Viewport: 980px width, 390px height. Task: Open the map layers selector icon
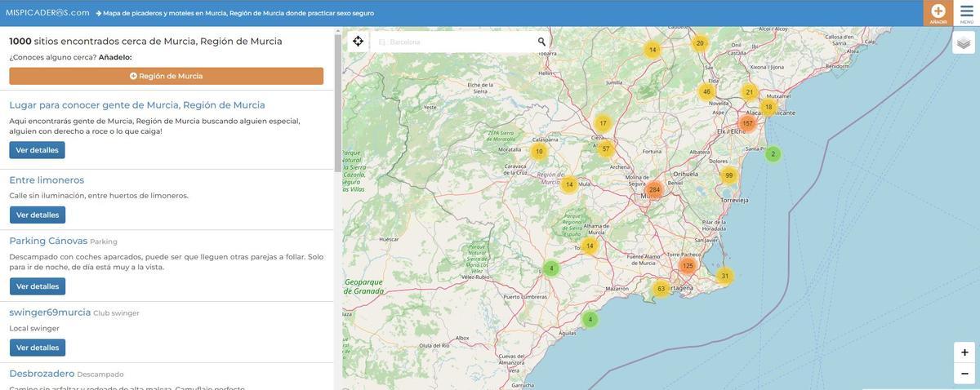[x=964, y=42]
